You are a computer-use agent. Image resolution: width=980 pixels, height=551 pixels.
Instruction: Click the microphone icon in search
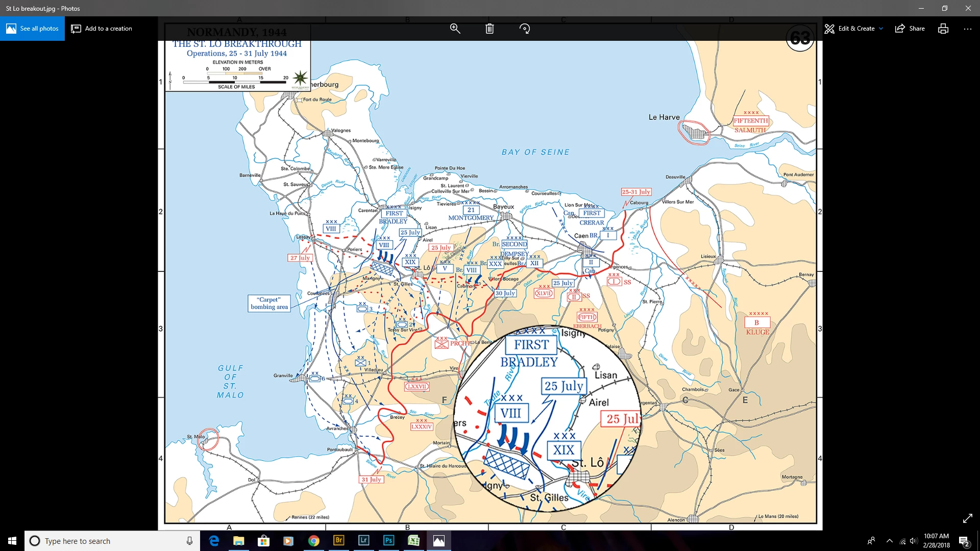coord(189,541)
